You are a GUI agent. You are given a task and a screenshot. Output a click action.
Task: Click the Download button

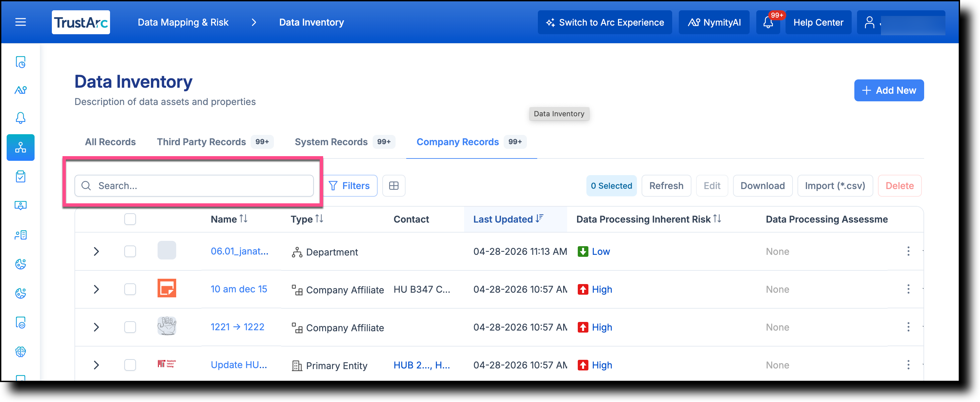pyautogui.click(x=762, y=186)
